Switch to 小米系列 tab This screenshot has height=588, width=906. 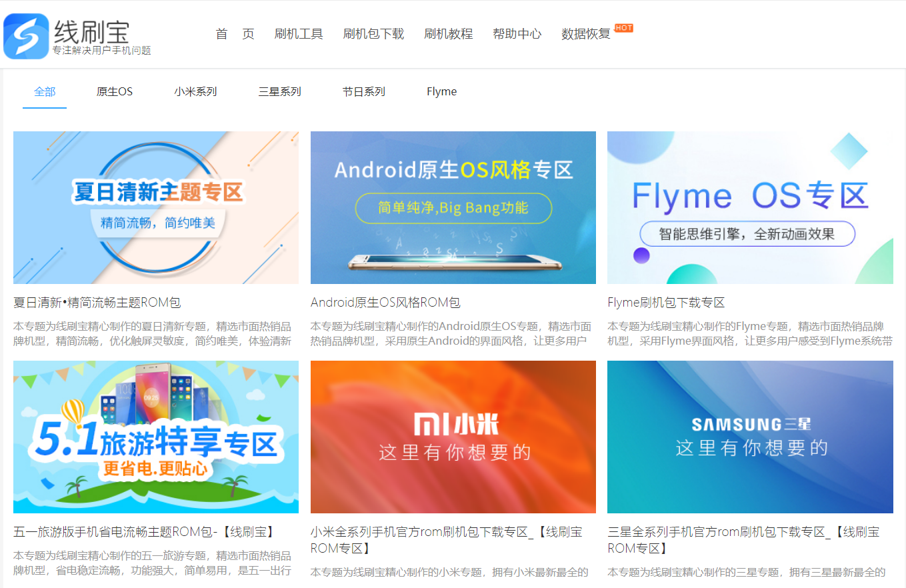point(195,92)
